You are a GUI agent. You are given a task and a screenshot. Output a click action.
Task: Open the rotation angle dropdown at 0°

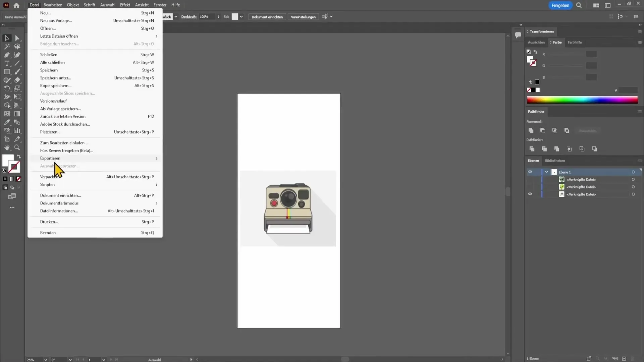tap(70, 360)
